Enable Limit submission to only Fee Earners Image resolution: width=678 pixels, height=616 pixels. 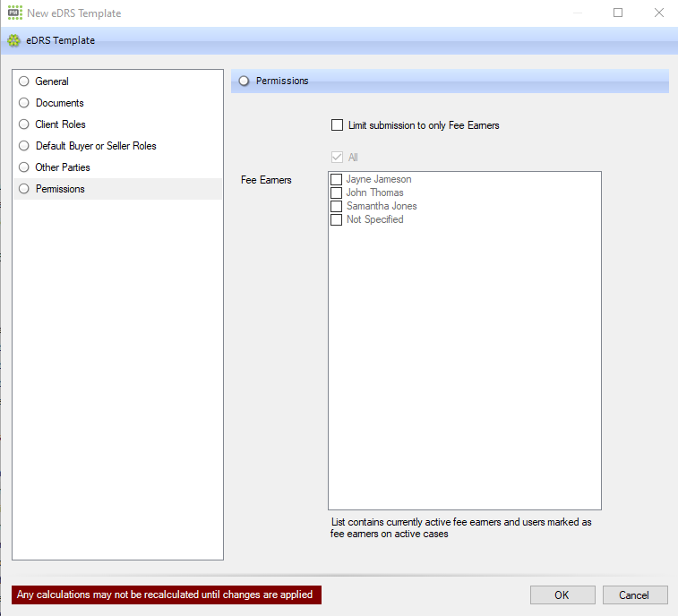337,125
